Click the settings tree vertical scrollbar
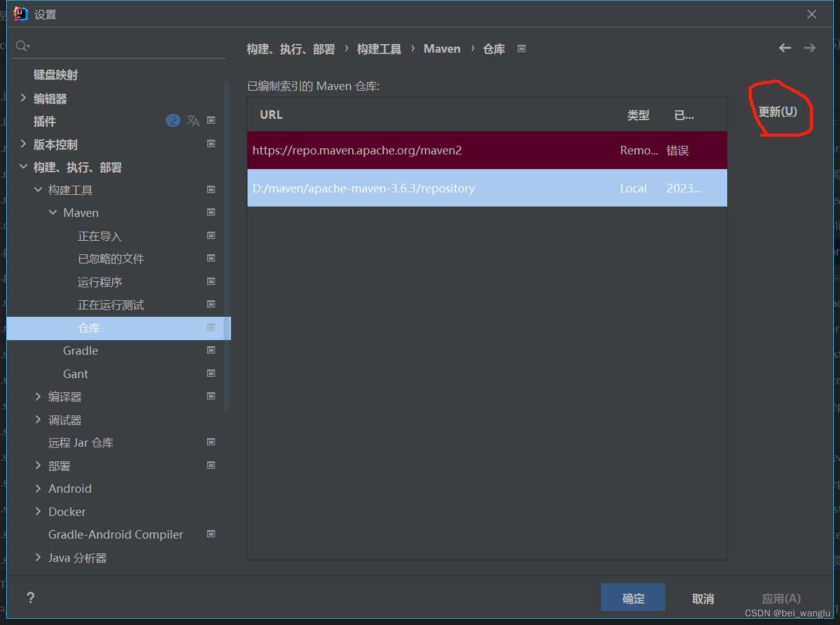The image size is (840, 625). coord(227,245)
